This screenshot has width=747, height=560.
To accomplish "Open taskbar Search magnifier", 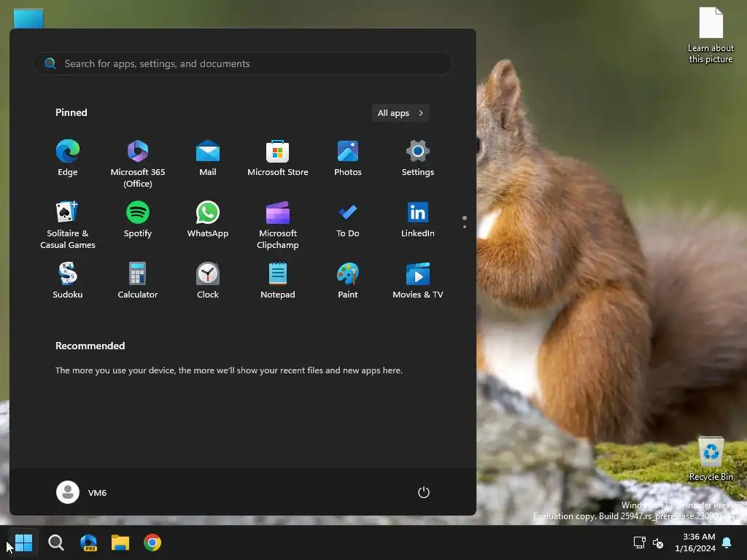I will pos(56,542).
